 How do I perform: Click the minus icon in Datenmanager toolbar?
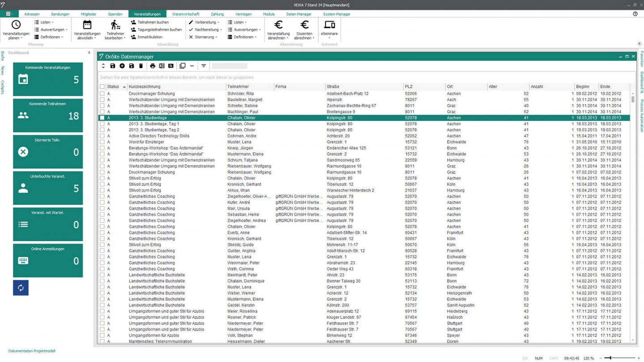[x=192, y=66]
